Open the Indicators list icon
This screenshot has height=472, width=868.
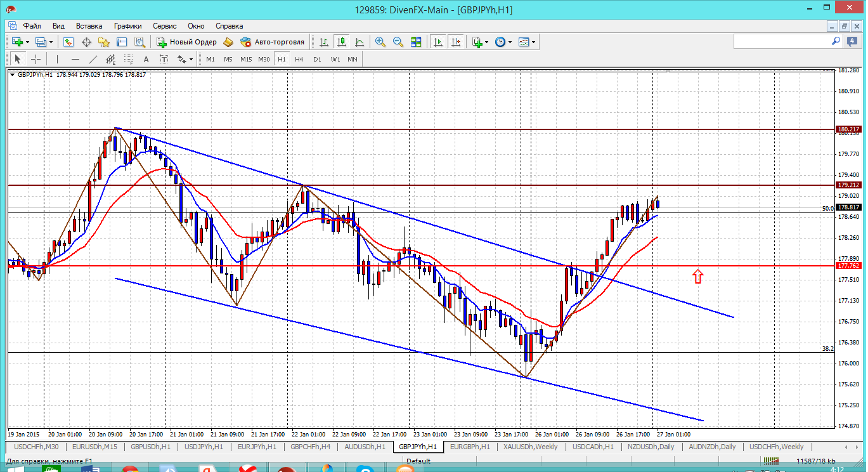477,42
